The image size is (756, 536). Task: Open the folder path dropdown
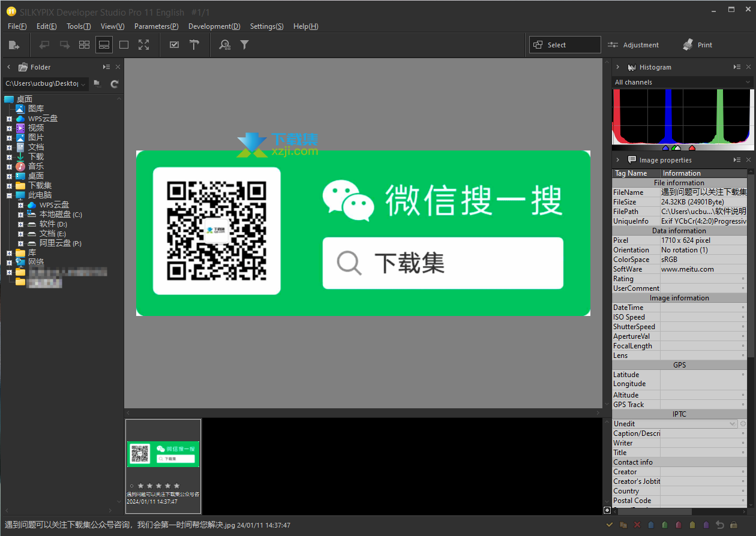coord(83,83)
